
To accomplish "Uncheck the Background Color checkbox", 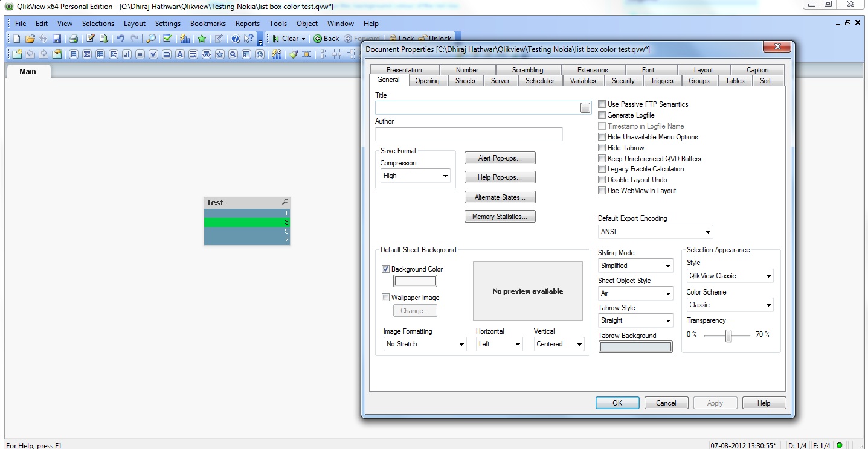I will 385,269.
